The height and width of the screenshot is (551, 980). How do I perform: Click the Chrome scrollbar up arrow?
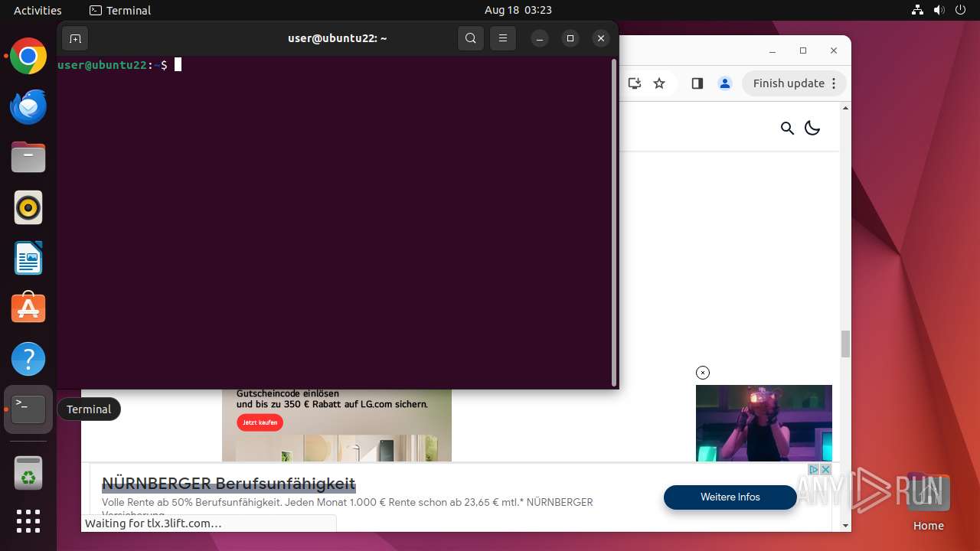(845, 108)
